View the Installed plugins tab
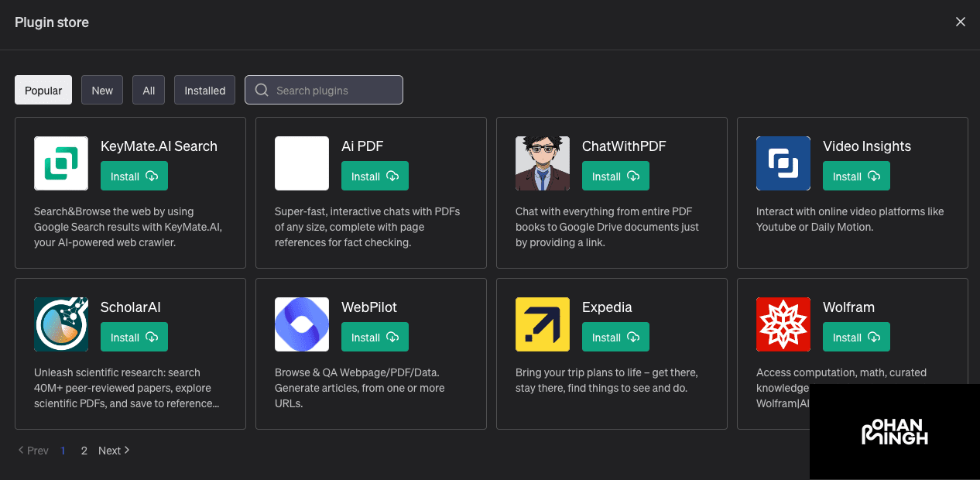Viewport: 980px width, 480px height. 204,90
